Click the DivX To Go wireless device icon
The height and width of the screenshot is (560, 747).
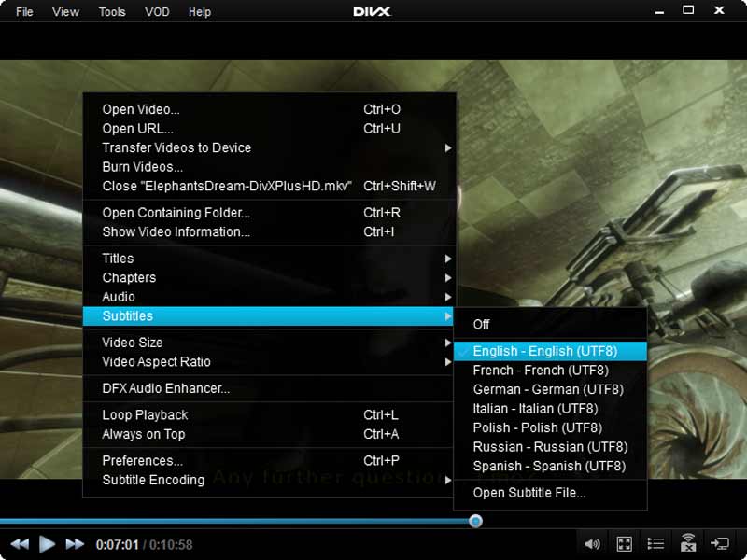click(x=687, y=542)
